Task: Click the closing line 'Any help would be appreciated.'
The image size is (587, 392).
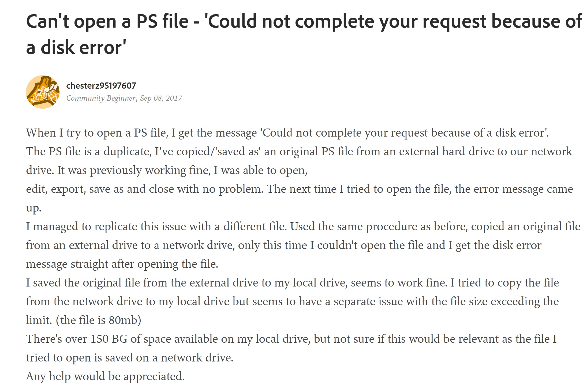Action: pyautogui.click(x=105, y=376)
